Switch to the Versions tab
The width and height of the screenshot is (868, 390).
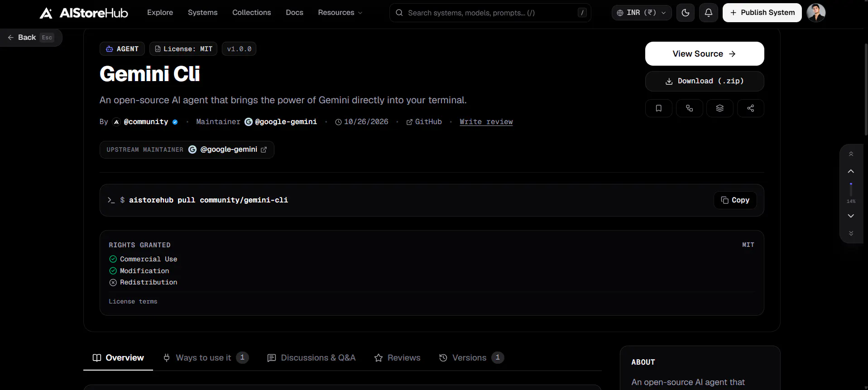pos(471,358)
